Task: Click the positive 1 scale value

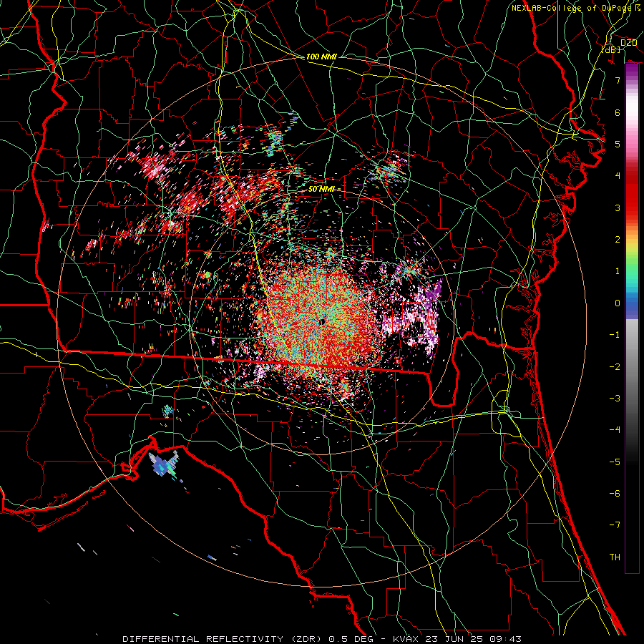Action: point(617,271)
